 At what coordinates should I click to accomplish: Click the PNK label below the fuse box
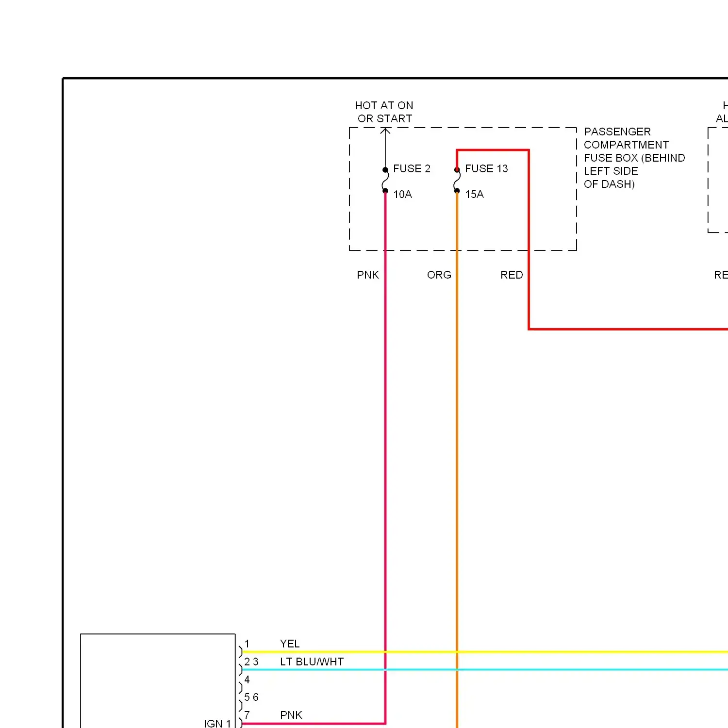[x=368, y=275]
